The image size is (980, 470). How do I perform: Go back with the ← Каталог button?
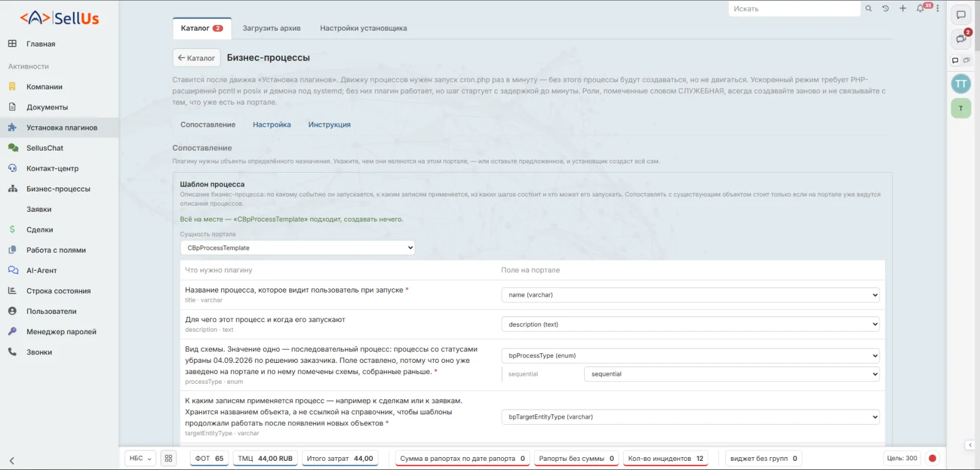(x=196, y=58)
